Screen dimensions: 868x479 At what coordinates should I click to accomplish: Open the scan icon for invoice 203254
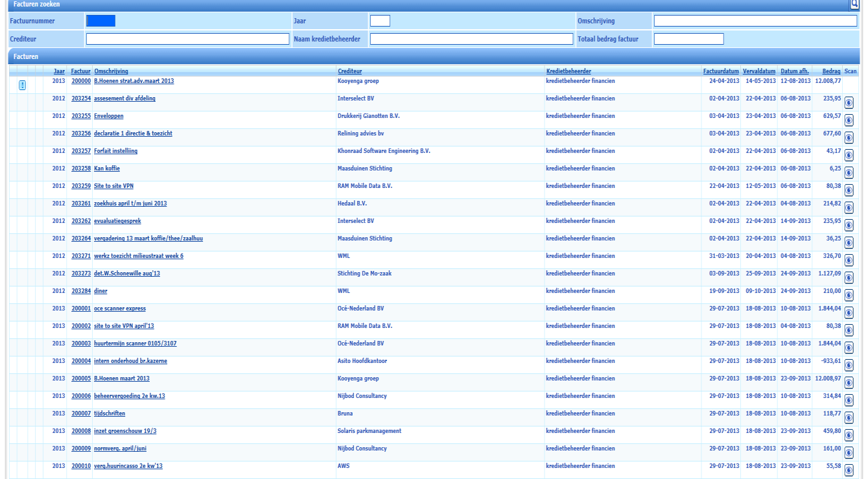pyautogui.click(x=849, y=102)
